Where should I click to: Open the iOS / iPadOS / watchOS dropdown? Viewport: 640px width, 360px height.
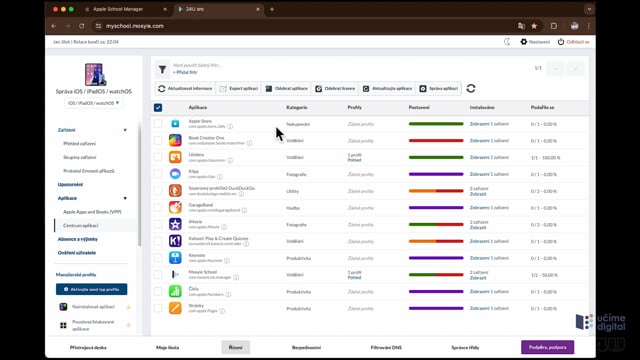[93, 103]
